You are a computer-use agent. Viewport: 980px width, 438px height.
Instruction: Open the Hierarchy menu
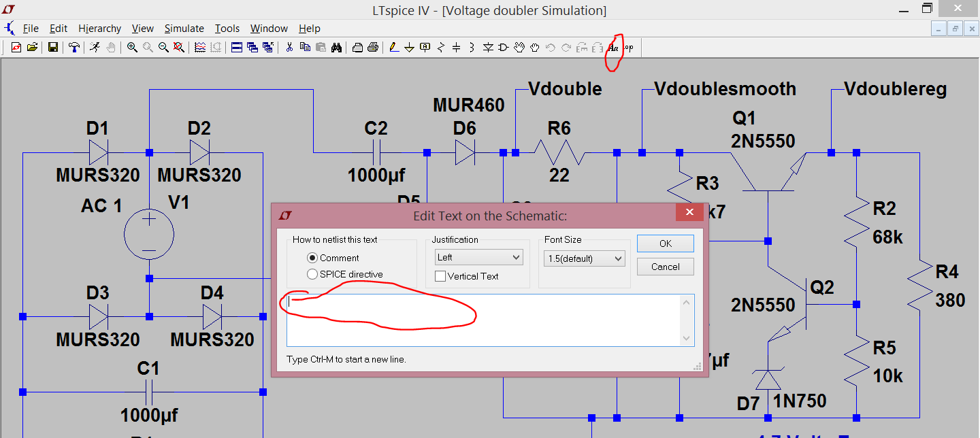(99, 29)
